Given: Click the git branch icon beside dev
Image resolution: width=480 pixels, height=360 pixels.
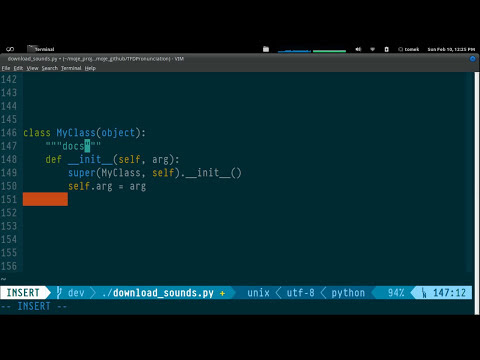Looking at the screenshot, I should 59,293.
